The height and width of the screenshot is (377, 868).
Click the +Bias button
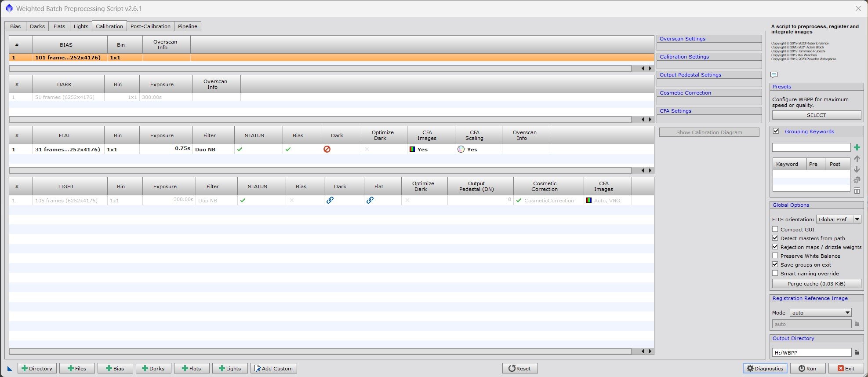coord(115,368)
